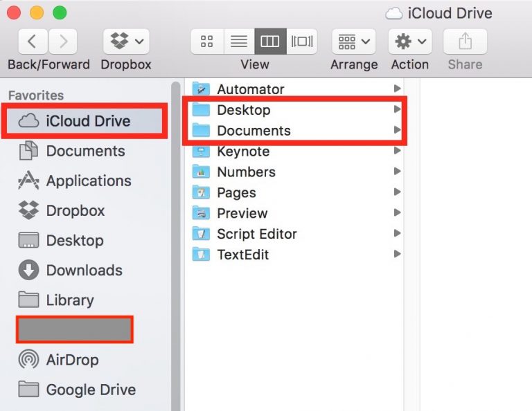Click the Library folder icon in sidebar
Image resolution: width=532 pixels, height=411 pixels.
(28, 300)
